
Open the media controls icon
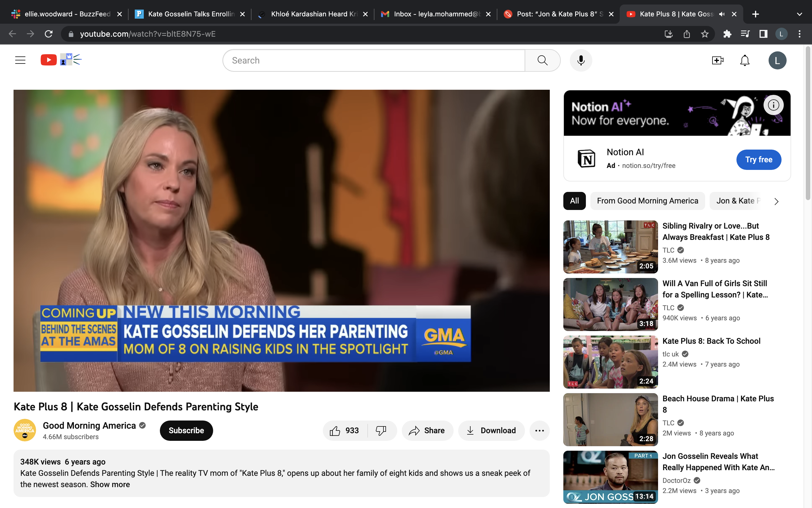pos(745,34)
